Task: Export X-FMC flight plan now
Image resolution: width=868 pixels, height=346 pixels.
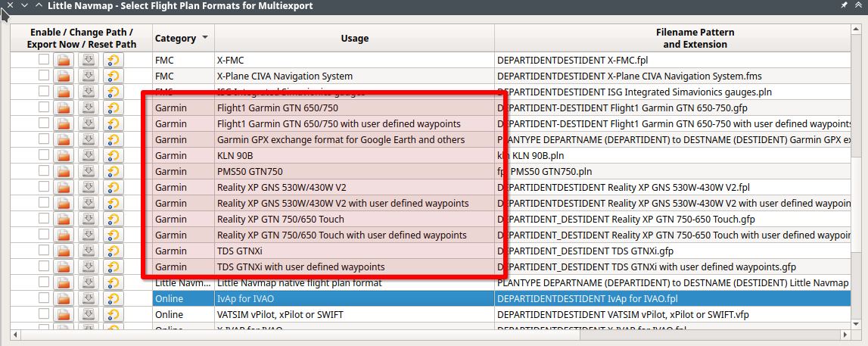Action: [88, 61]
